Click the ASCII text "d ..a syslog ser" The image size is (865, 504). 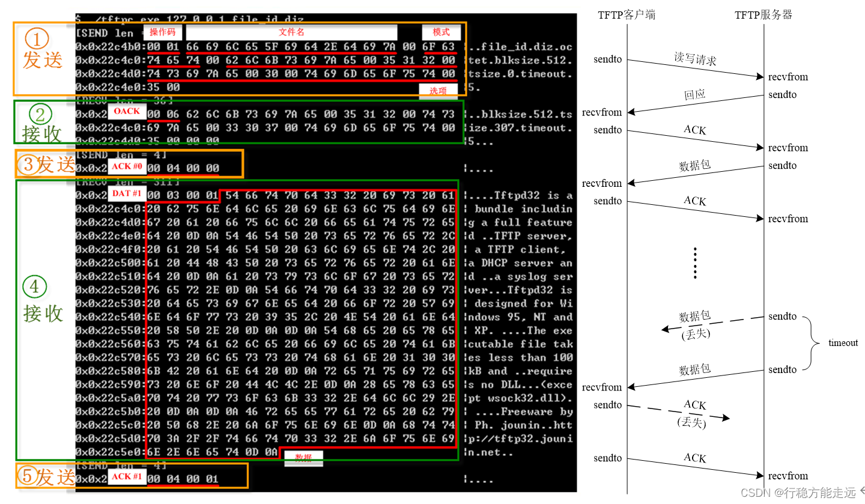pos(521,276)
